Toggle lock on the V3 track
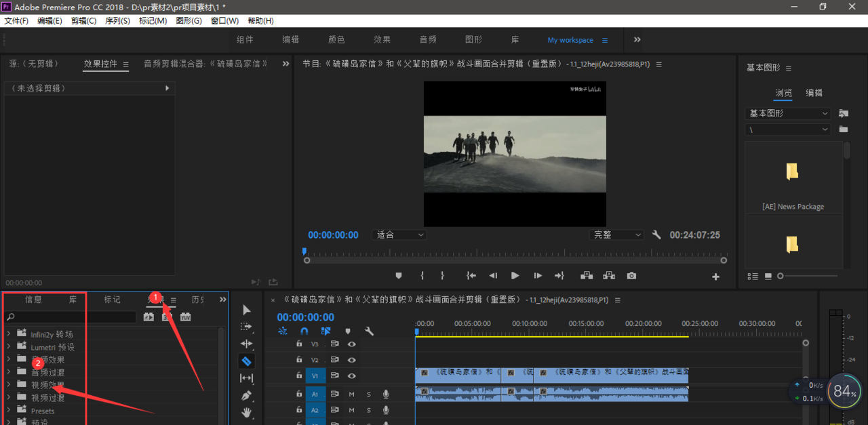Viewport: 868px width, 425px height. [x=299, y=344]
